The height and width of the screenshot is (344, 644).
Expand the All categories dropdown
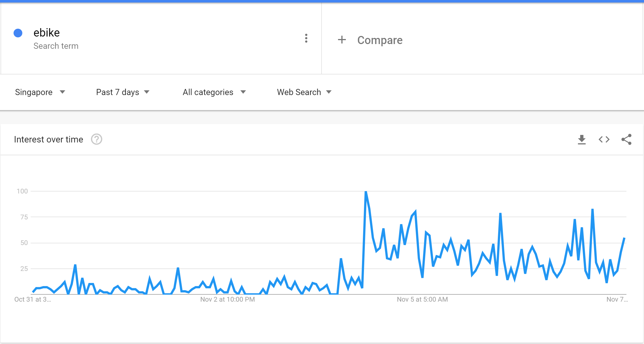(x=214, y=92)
